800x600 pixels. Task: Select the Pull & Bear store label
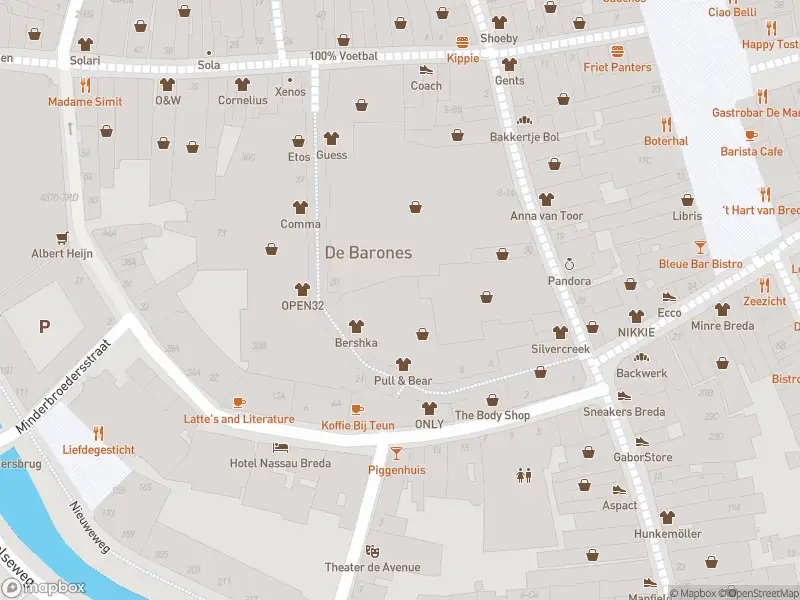[403, 381]
